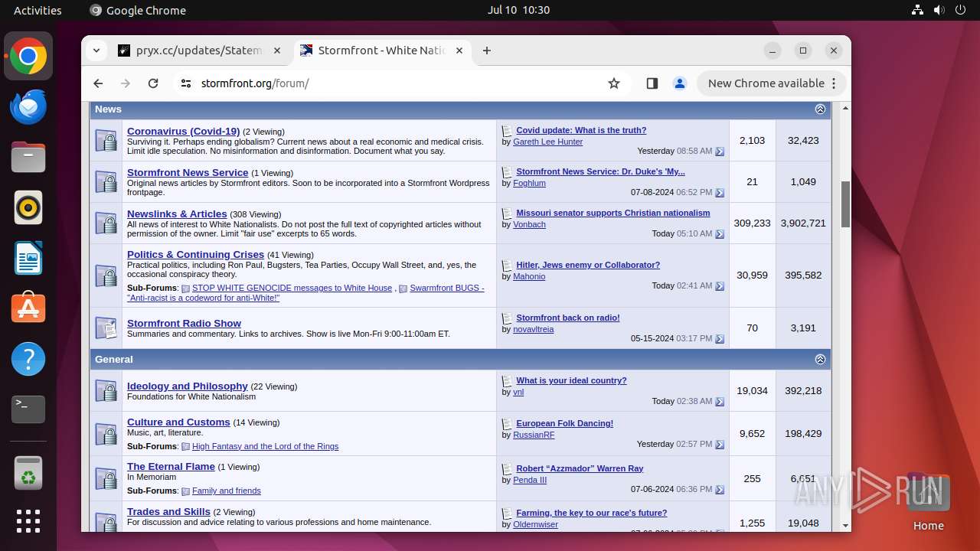Go to last post in Covid update thread
Screen dimensions: 980x551
coord(720,152)
